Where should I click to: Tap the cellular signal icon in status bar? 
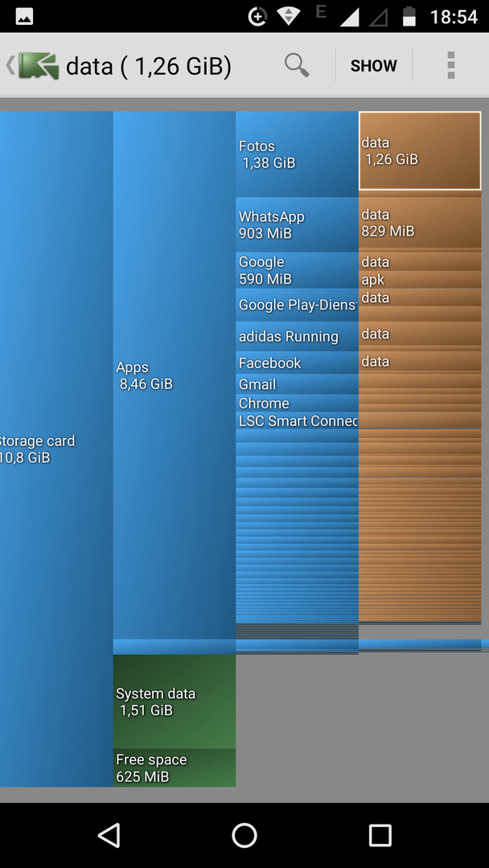coord(349,17)
